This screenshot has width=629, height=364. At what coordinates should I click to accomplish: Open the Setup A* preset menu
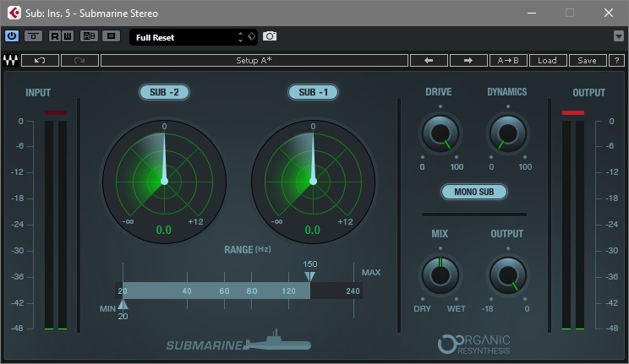(254, 61)
